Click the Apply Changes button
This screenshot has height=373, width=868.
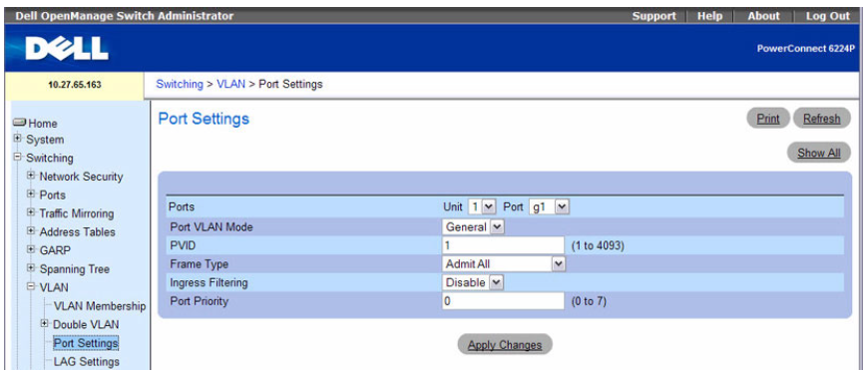click(x=504, y=345)
